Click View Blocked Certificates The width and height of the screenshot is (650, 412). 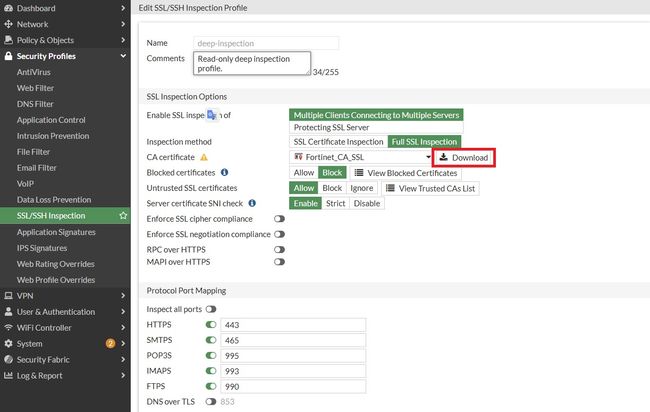[x=405, y=173]
